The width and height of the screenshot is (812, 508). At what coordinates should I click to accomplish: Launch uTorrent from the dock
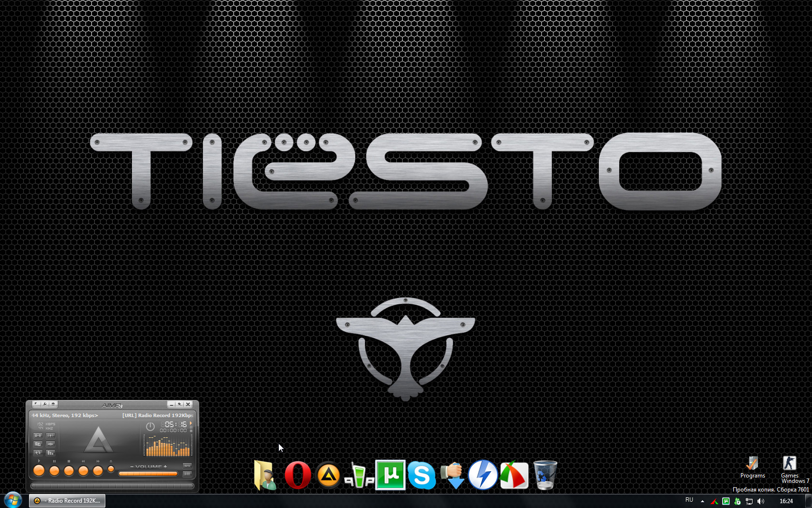pyautogui.click(x=391, y=475)
